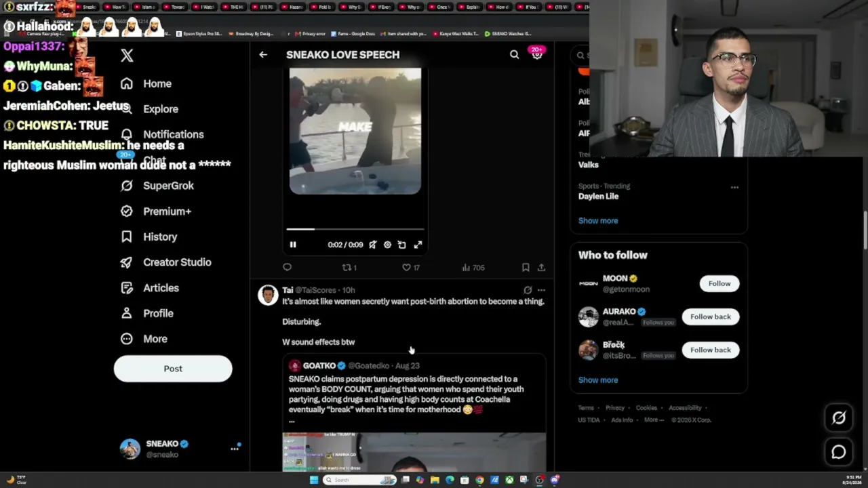Open the X logo home link

pyautogui.click(x=127, y=56)
